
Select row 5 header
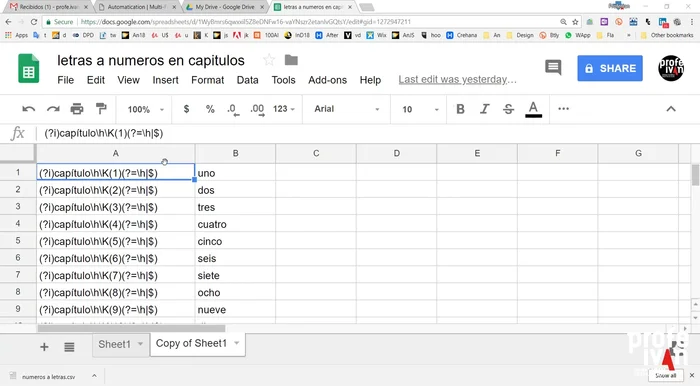tap(18, 241)
